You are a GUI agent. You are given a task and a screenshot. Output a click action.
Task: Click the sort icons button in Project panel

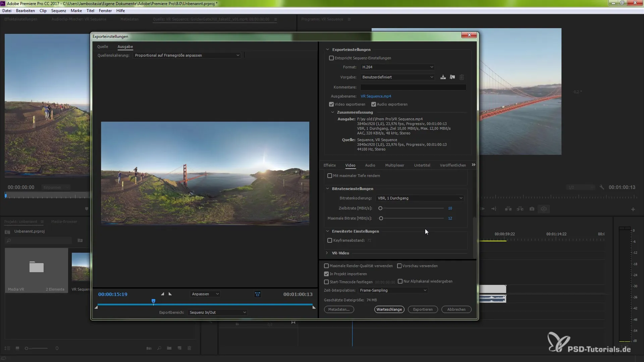57,348
